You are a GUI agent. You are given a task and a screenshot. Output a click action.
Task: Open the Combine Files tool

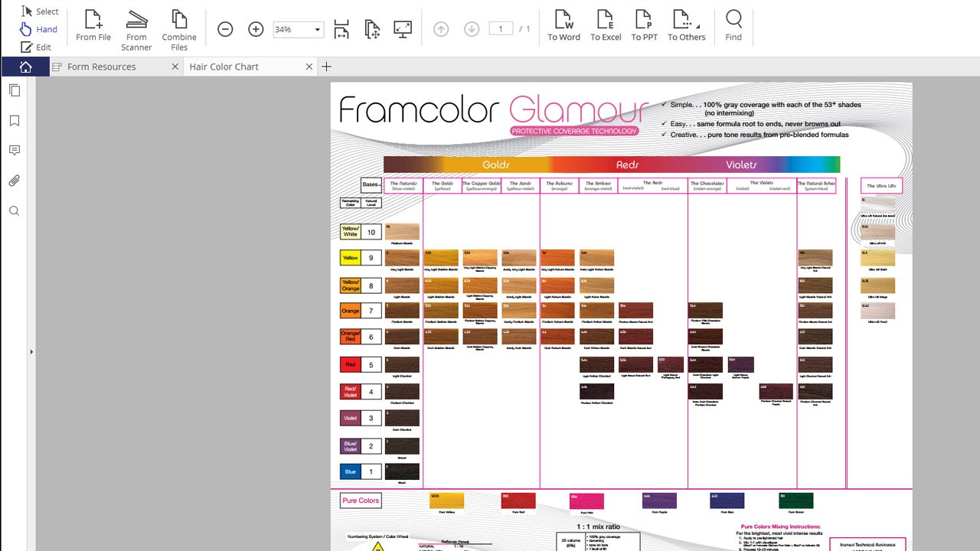tap(179, 31)
